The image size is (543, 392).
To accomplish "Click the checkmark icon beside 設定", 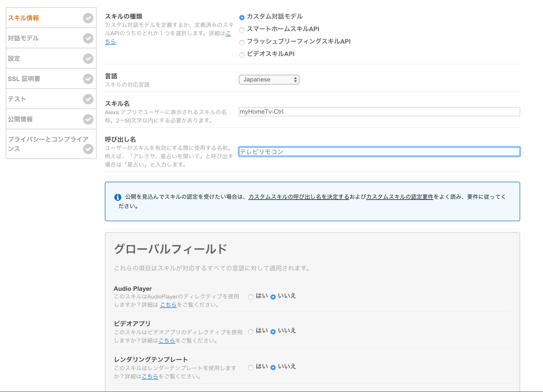I will tap(88, 59).
